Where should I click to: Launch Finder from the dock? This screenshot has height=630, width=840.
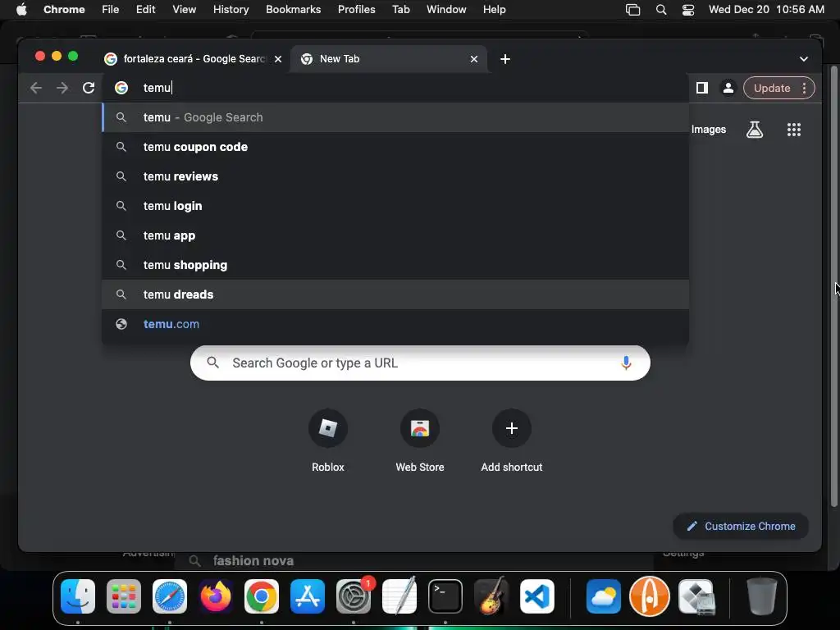tap(78, 596)
